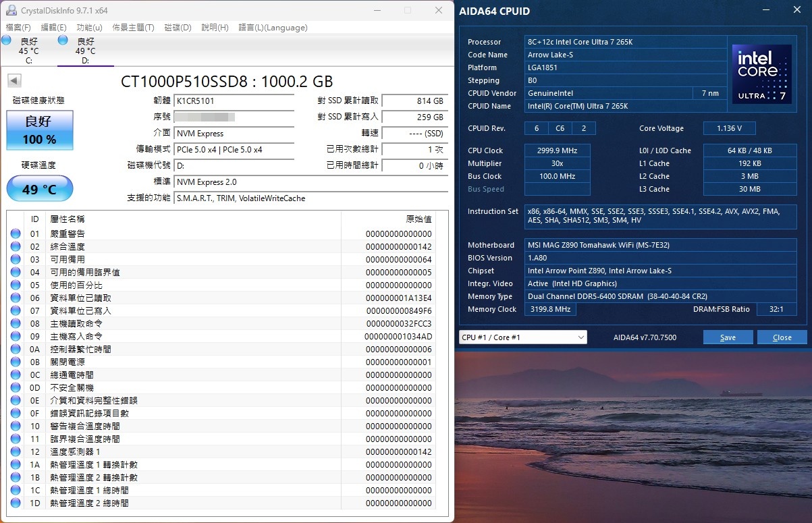This screenshot has width=812, height=523.
Task: Open the 檔案(F) menu
Action: [18, 28]
